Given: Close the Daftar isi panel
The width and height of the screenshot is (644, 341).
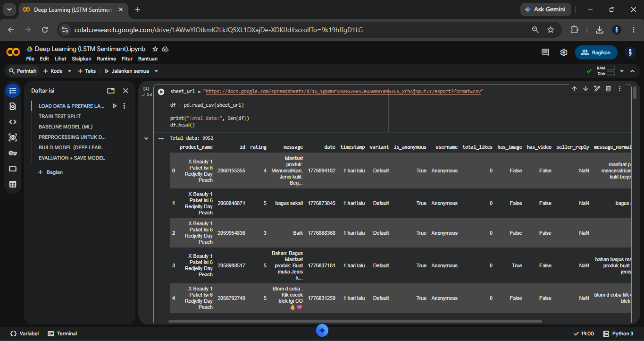Looking at the screenshot, I should 125,91.
